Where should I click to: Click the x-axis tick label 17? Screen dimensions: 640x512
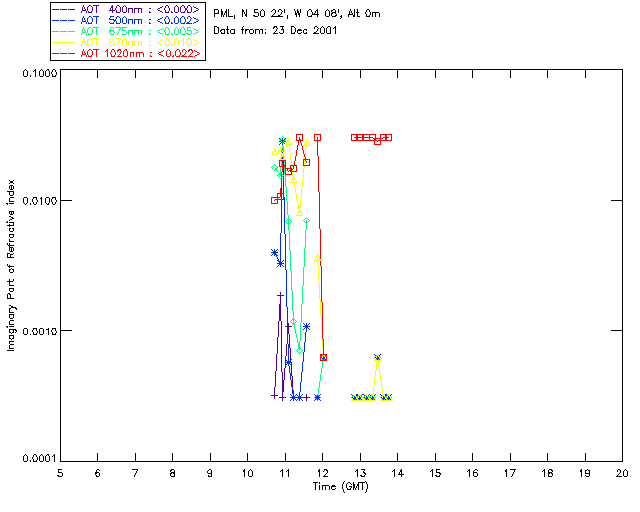(x=510, y=473)
